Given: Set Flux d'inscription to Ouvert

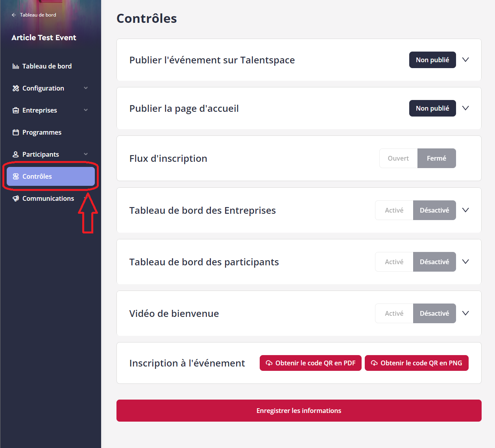Looking at the screenshot, I should click(x=398, y=158).
